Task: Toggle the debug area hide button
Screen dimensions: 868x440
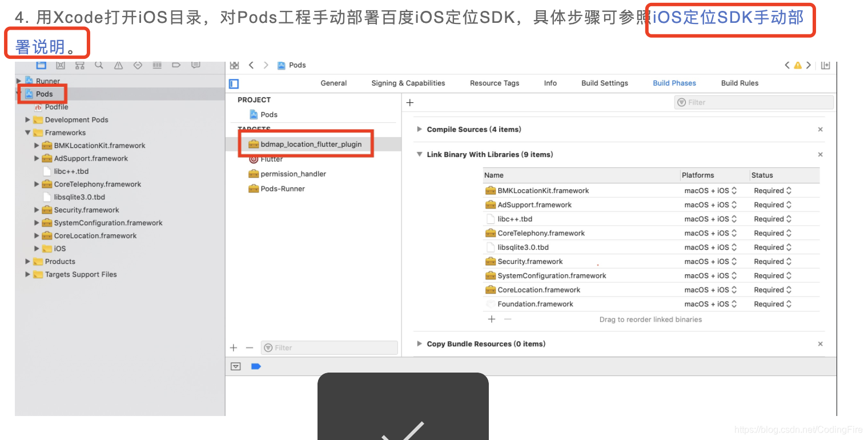Action: (x=236, y=366)
